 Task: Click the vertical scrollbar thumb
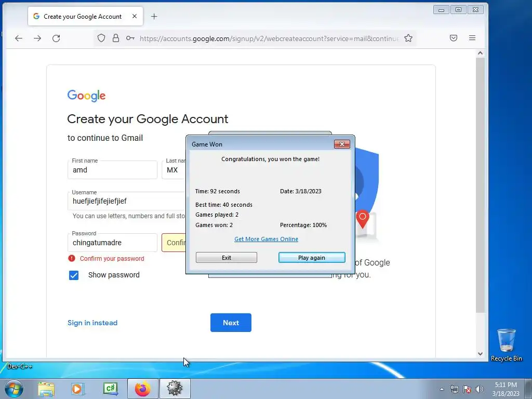point(480,185)
